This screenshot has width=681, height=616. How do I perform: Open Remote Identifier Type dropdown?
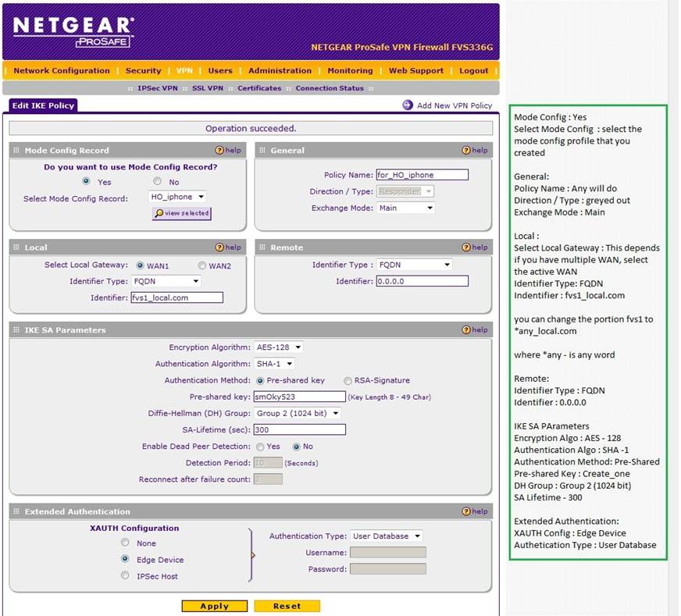coord(415,265)
